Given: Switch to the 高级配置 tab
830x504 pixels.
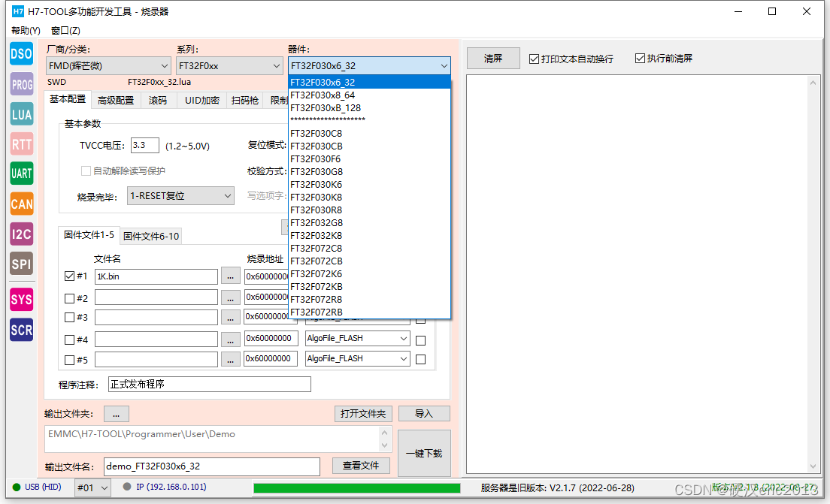Looking at the screenshot, I should 116,101.
